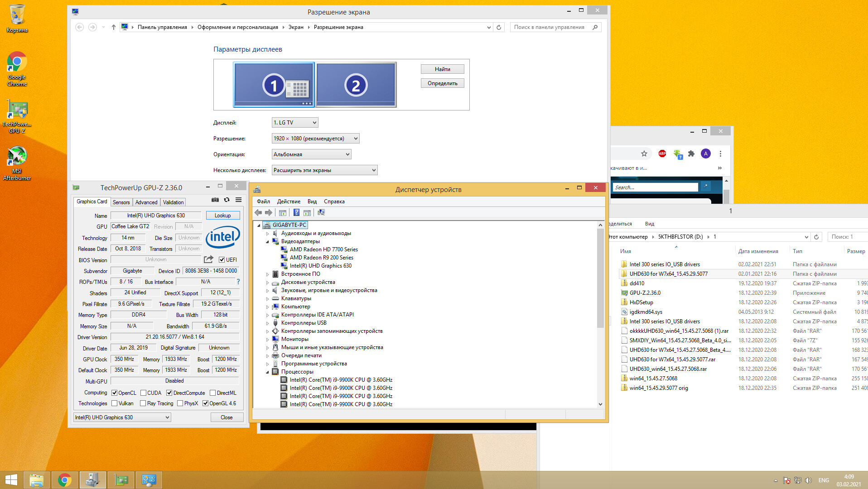Click Экран breadcrumb link
Viewport: 868px width, 489px height.
point(296,27)
